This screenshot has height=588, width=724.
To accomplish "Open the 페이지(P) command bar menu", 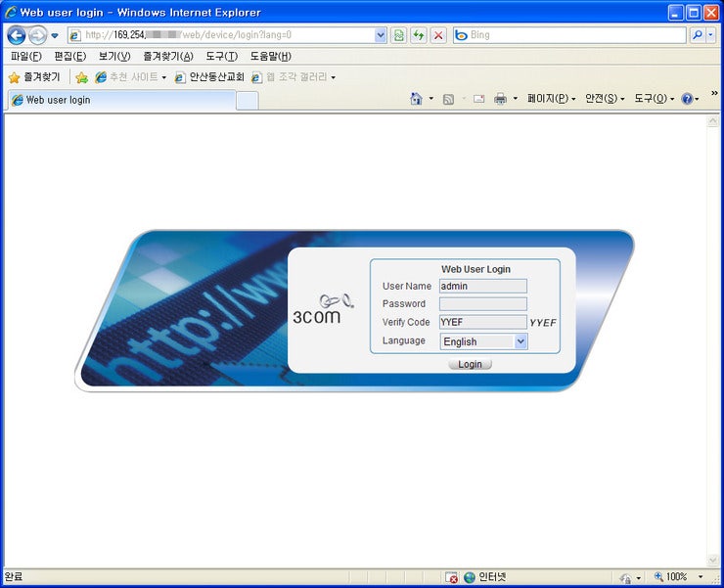I will (x=551, y=99).
